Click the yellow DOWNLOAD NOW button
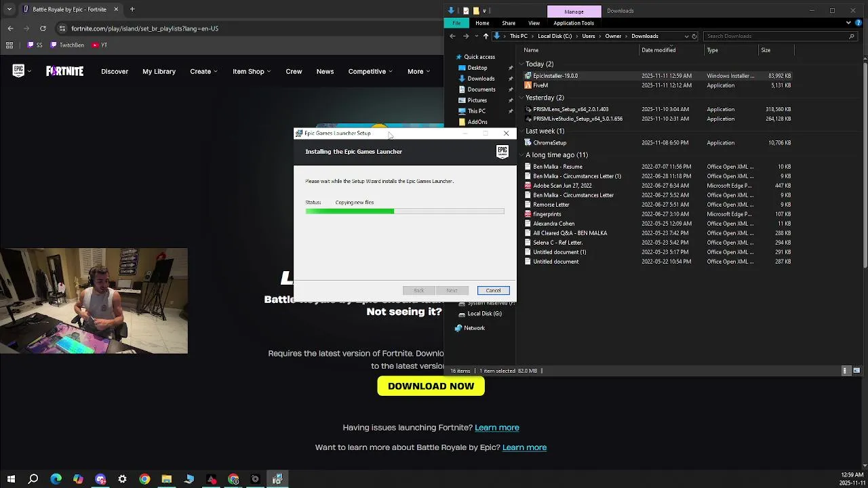The width and height of the screenshot is (868, 488). pyautogui.click(x=431, y=386)
